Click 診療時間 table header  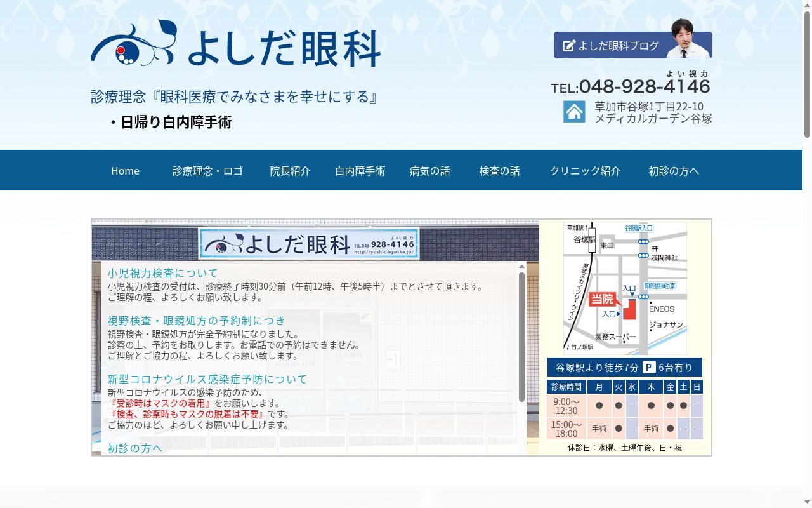[x=566, y=387]
